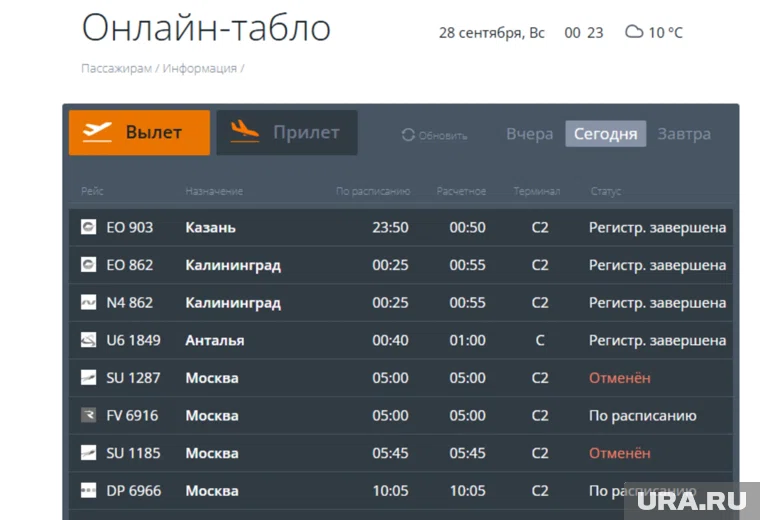This screenshot has height=520, width=760.
Task: Click the weather cloud icon near 10 °C
Action: [x=633, y=32]
